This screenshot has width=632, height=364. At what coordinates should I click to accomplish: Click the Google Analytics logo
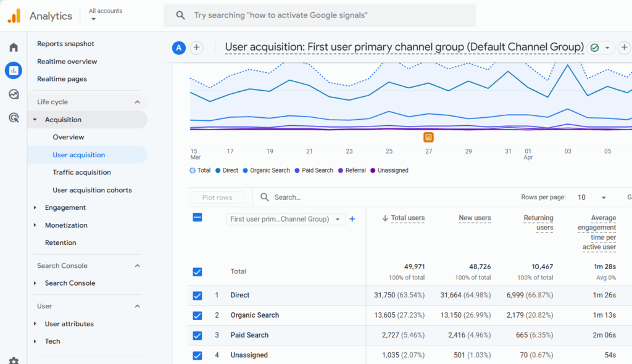(14, 16)
